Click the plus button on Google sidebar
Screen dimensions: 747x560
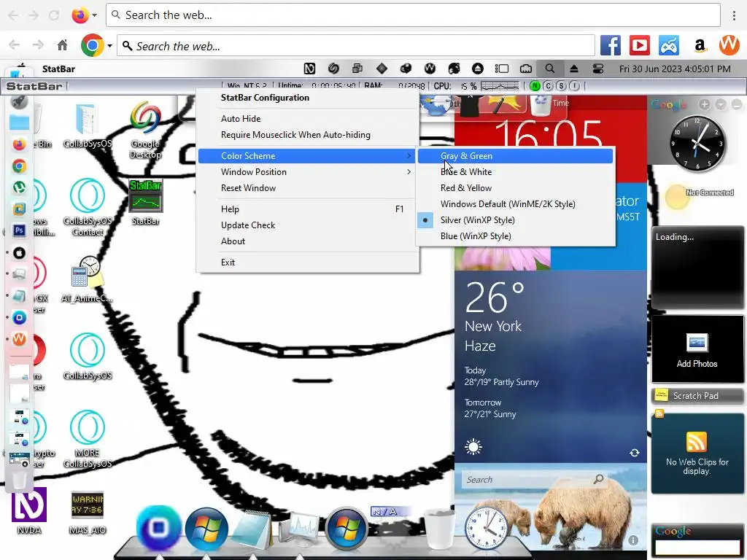705,104
